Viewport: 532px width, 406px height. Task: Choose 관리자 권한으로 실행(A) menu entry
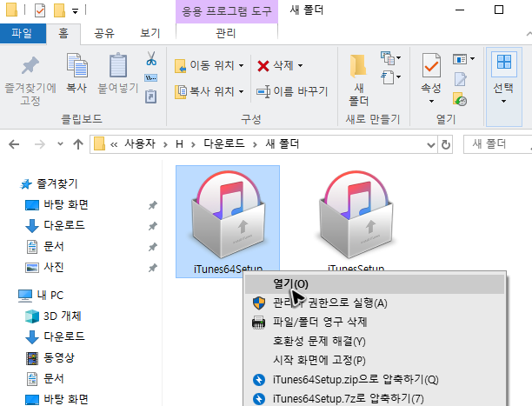tap(375, 303)
